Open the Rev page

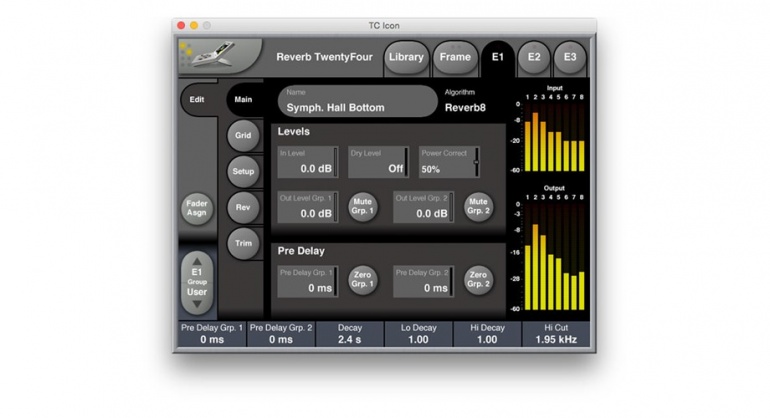click(243, 207)
